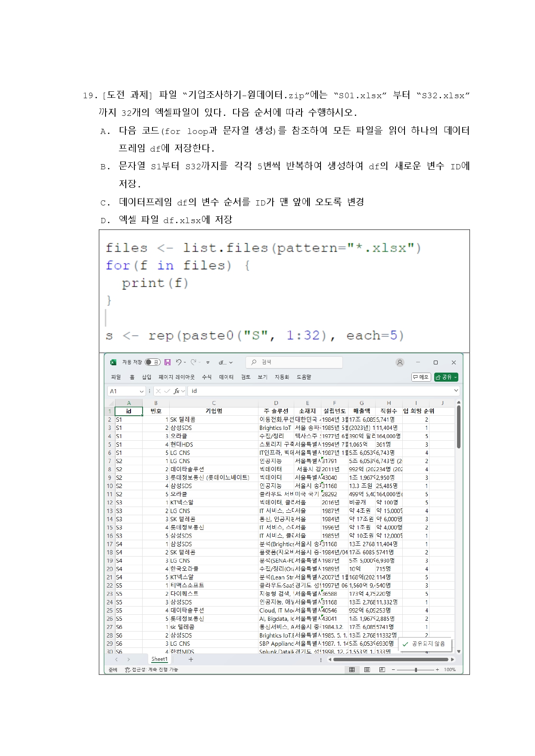Switch to Page Layout view icon
This screenshot has width=535, height=756.
pos(367,669)
